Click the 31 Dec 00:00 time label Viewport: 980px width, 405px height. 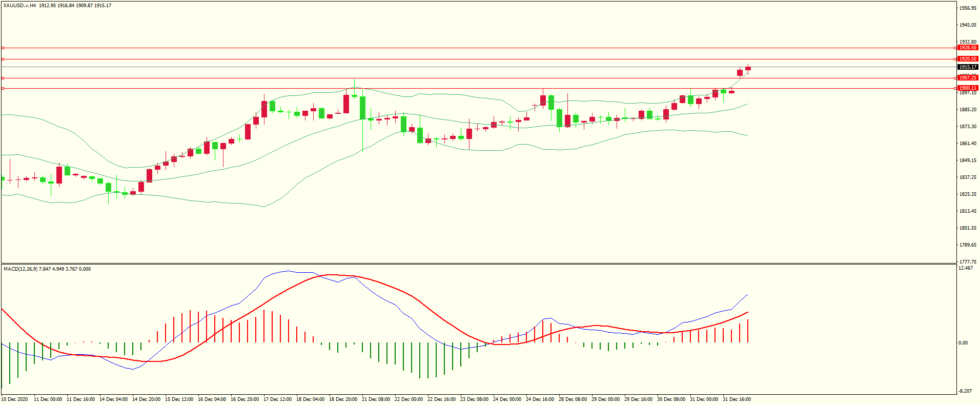[704, 399]
